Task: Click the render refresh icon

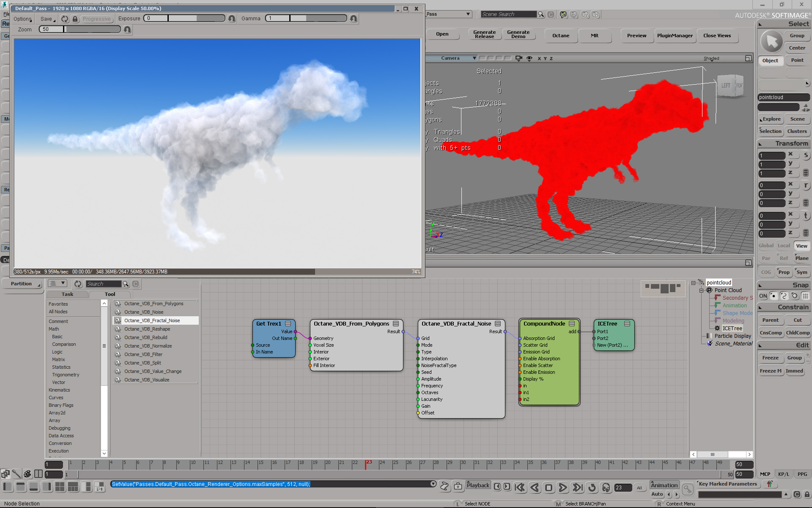Action: tap(65, 19)
